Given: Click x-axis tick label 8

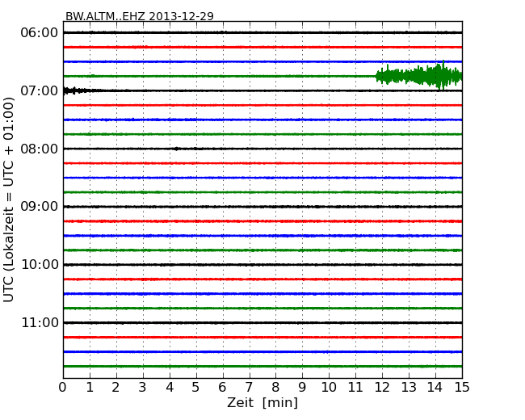Looking at the screenshot, I should pos(275,388).
